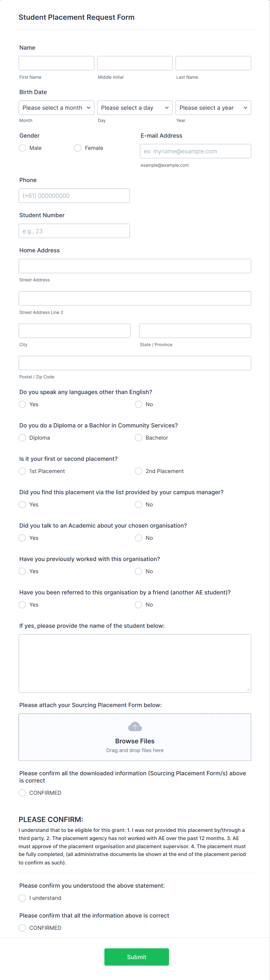Select the Female gender option
The image size is (270, 980).
point(78,148)
